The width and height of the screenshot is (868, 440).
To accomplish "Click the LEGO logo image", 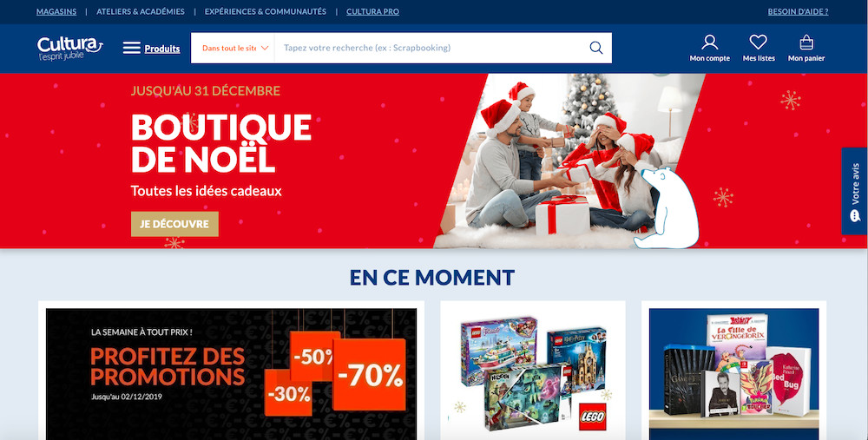I will tap(592, 417).
